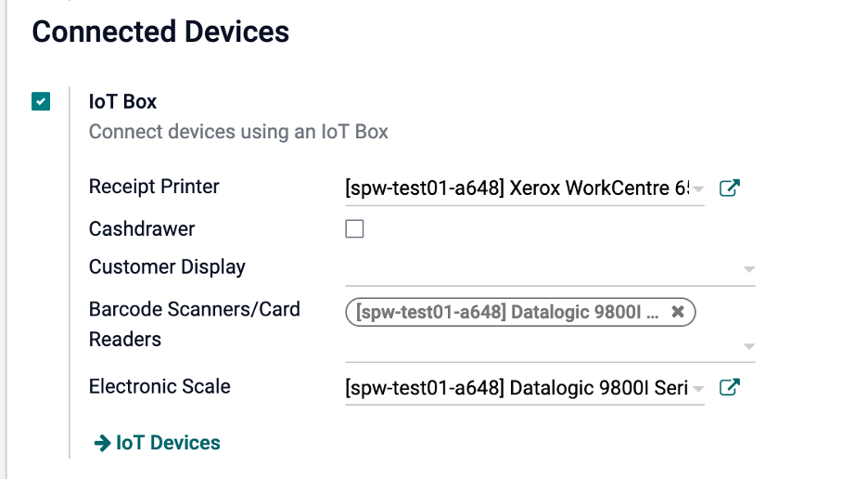The height and width of the screenshot is (479, 868).
Task: Open Electronic Scale record via external link icon
Action: tap(730, 388)
